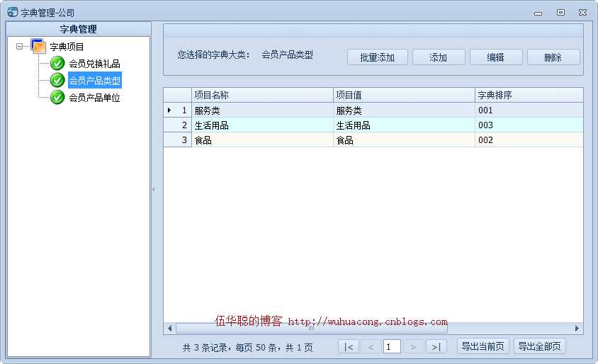Click the 删除 button

click(x=553, y=57)
